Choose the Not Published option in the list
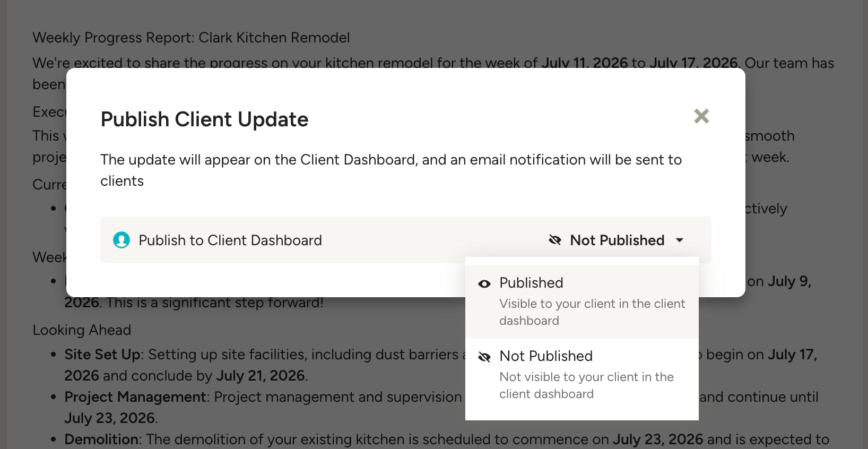Viewport: 868px width, 449px height. (582, 375)
